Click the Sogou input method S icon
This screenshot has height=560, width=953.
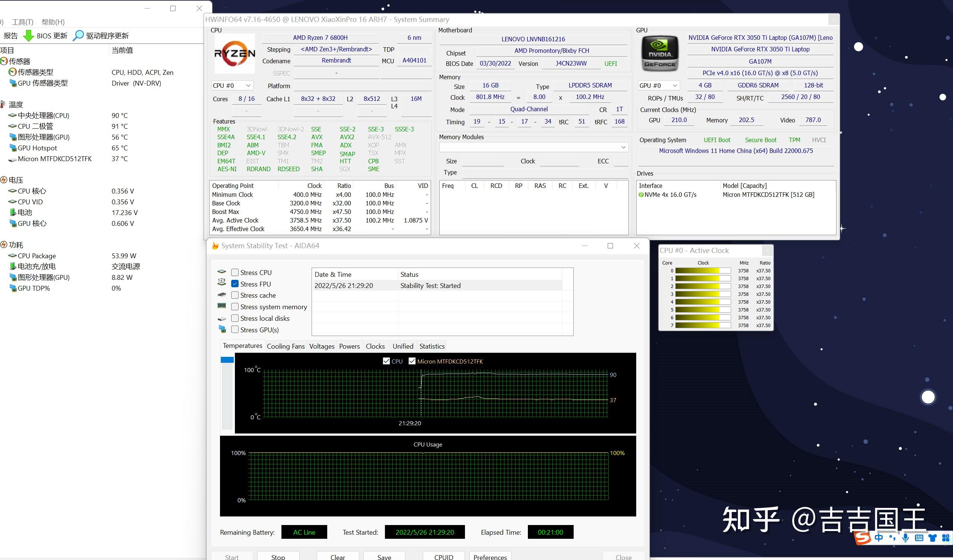pyautogui.click(x=863, y=537)
